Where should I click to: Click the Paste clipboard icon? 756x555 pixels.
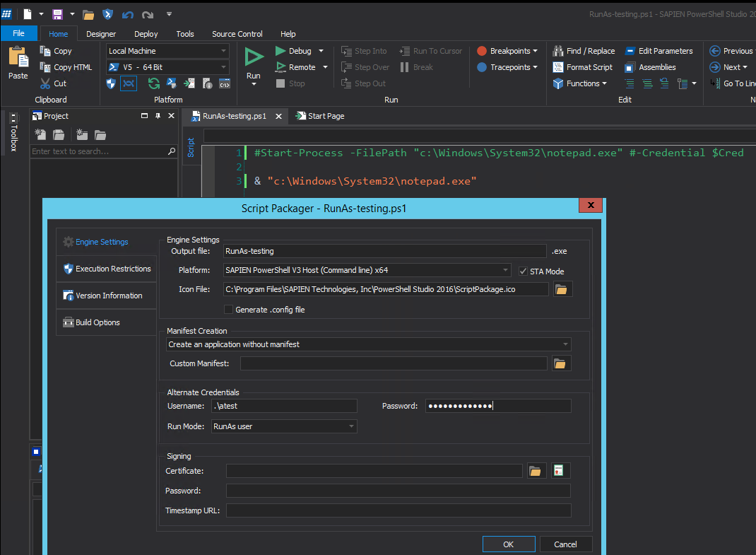[18, 58]
